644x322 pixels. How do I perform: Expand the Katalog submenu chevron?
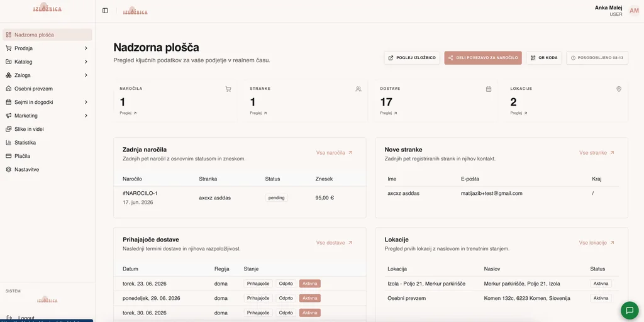[x=86, y=62]
